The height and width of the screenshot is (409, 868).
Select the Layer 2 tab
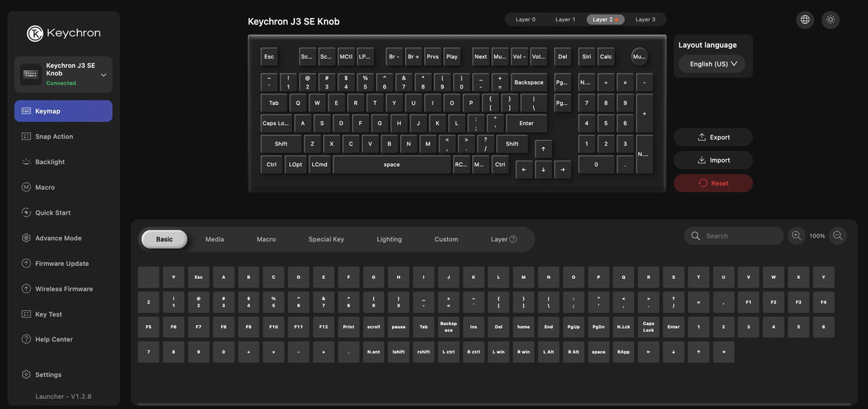point(605,20)
